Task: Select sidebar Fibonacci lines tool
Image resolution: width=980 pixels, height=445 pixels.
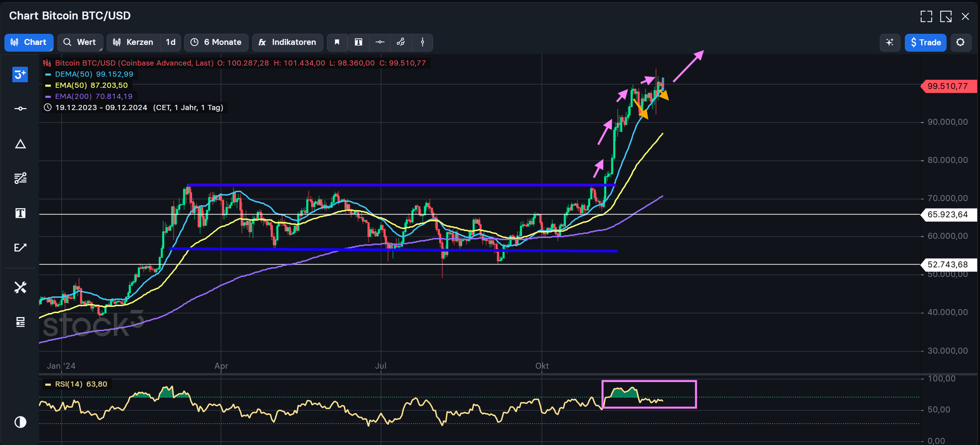Action: tap(20, 178)
